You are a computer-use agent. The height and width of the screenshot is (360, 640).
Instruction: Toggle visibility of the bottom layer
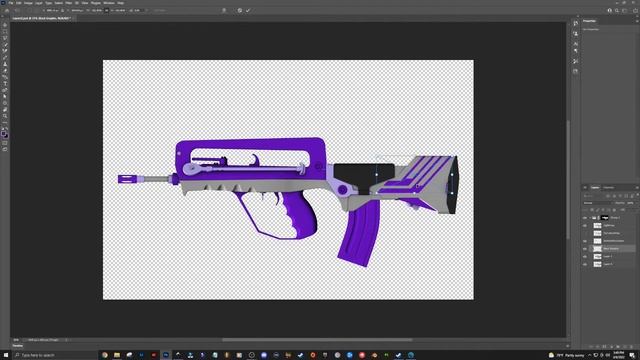click(x=584, y=264)
